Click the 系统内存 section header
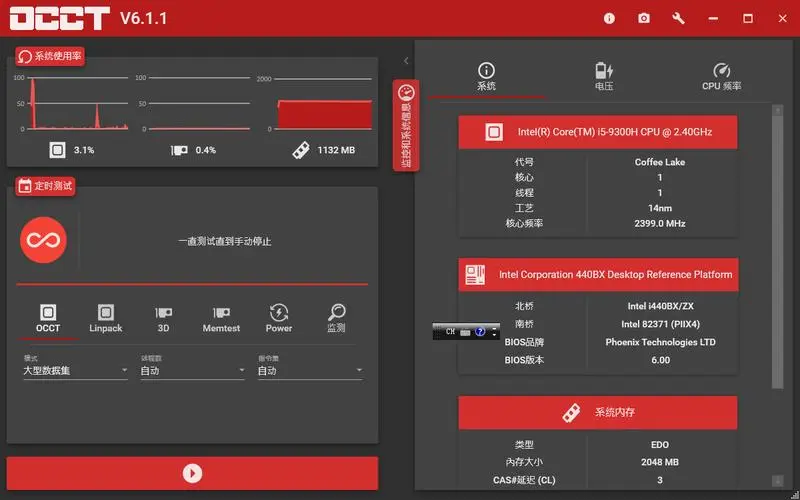The width and height of the screenshot is (800, 500). 598,413
